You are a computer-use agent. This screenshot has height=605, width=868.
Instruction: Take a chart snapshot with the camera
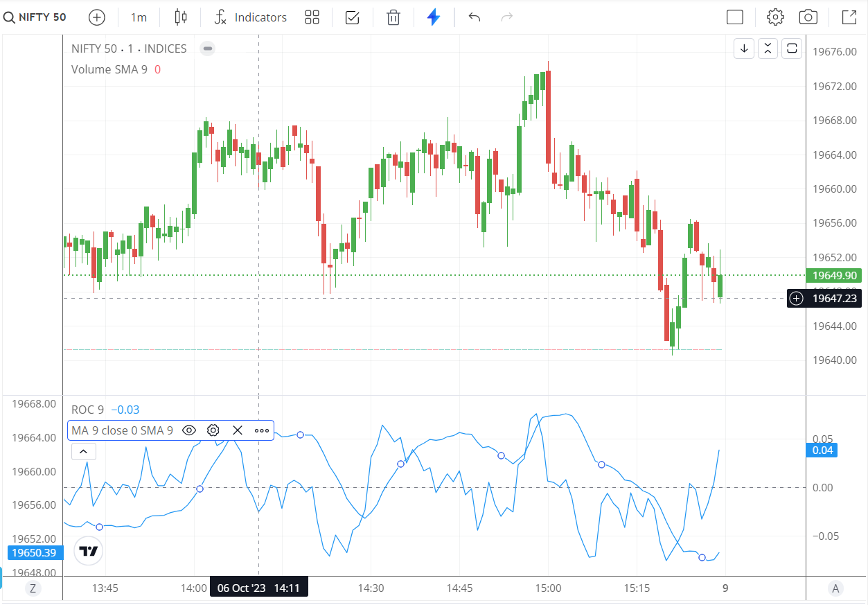pos(808,17)
